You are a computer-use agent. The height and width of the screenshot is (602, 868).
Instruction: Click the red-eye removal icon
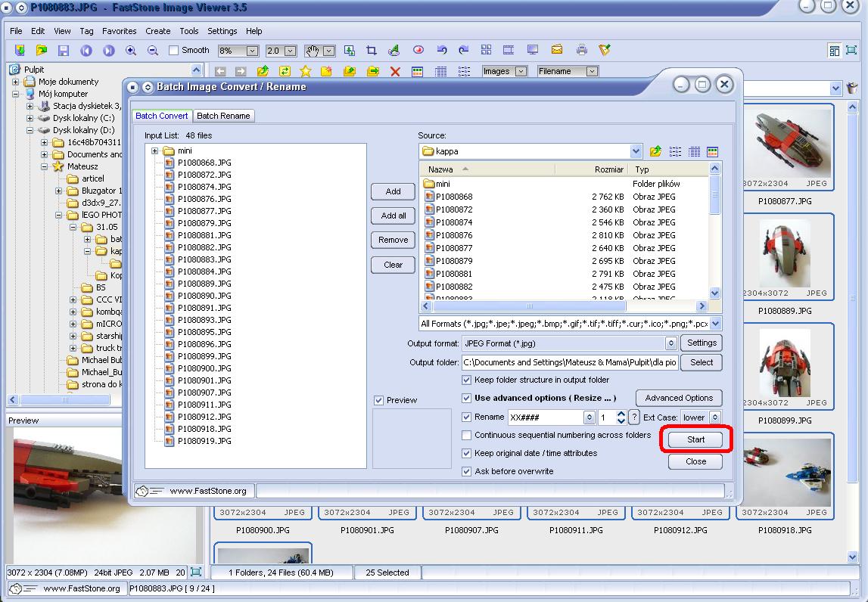click(x=418, y=50)
